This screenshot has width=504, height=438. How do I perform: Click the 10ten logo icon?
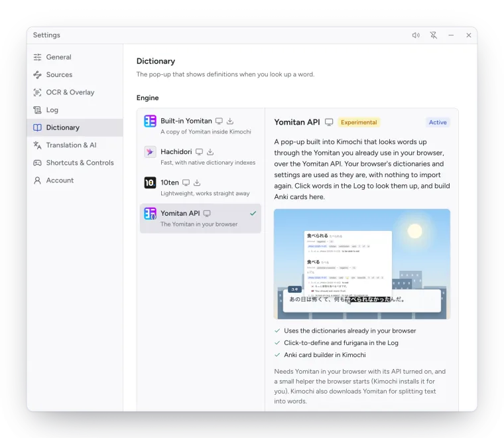point(150,183)
